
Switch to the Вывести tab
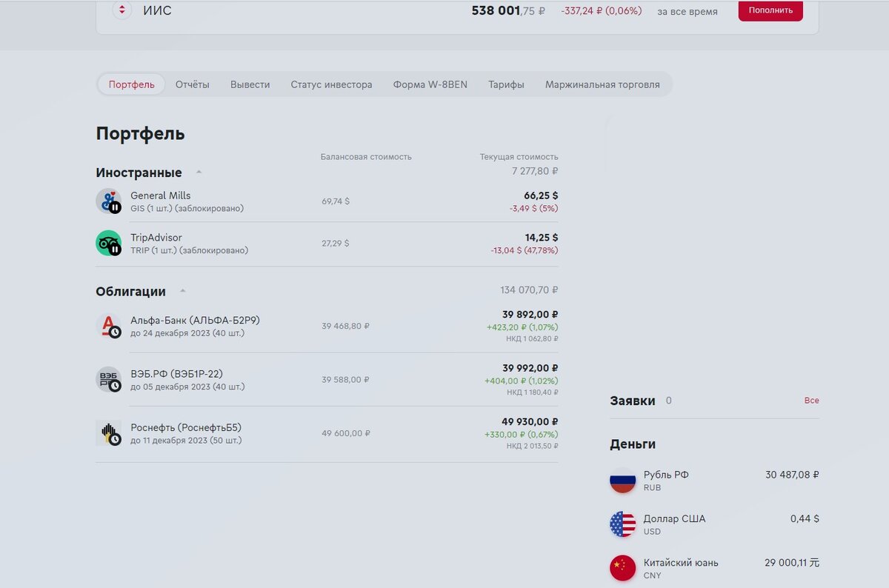pyautogui.click(x=250, y=84)
